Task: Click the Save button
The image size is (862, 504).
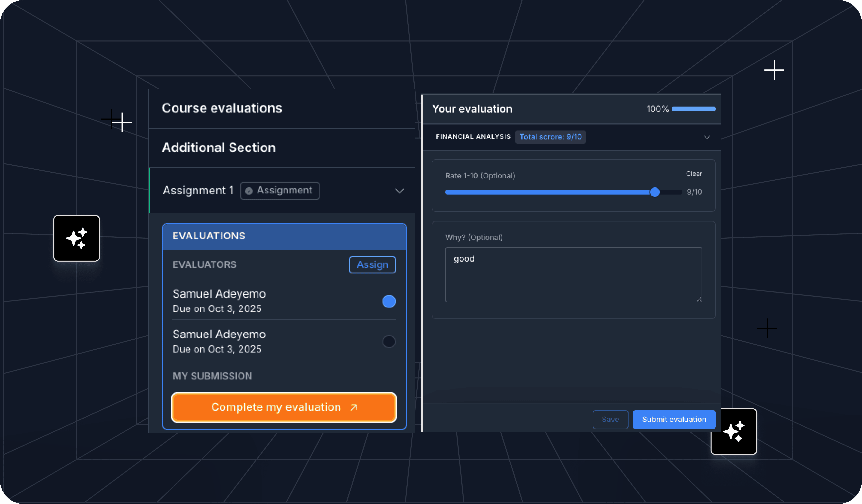Action: click(610, 419)
